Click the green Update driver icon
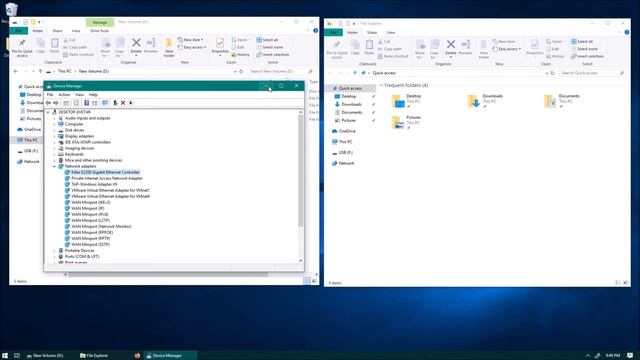This screenshot has width=640, height=360. pos(115,103)
